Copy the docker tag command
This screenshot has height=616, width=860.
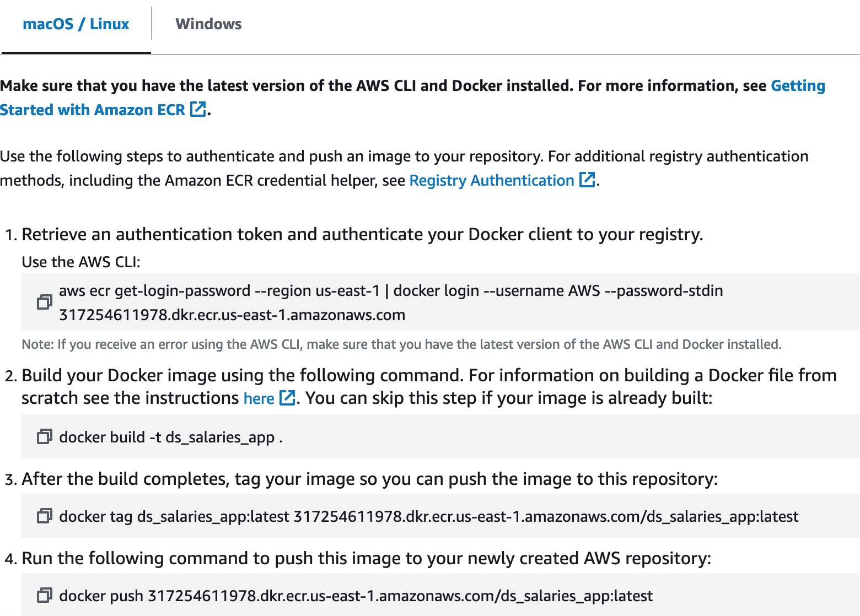point(45,516)
